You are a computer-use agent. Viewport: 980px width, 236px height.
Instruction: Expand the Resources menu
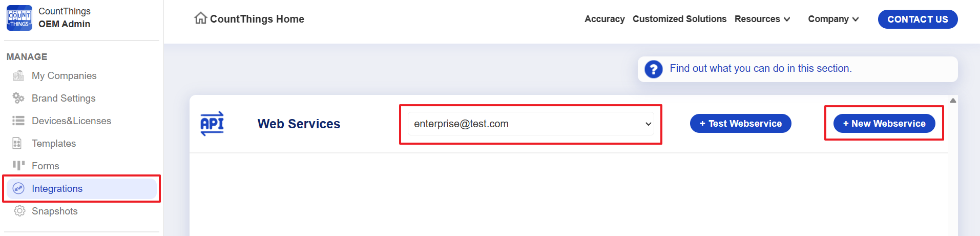click(x=762, y=19)
